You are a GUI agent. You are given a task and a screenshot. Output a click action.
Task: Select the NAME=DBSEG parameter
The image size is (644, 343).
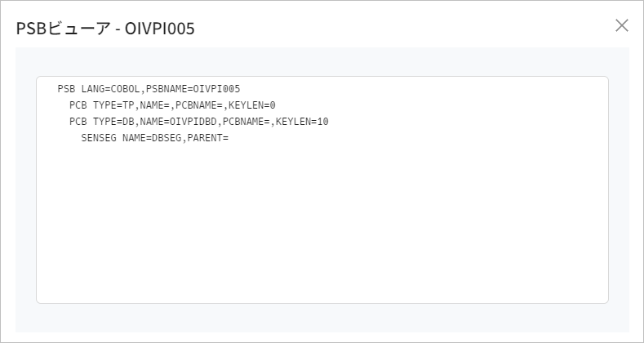[152, 138]
